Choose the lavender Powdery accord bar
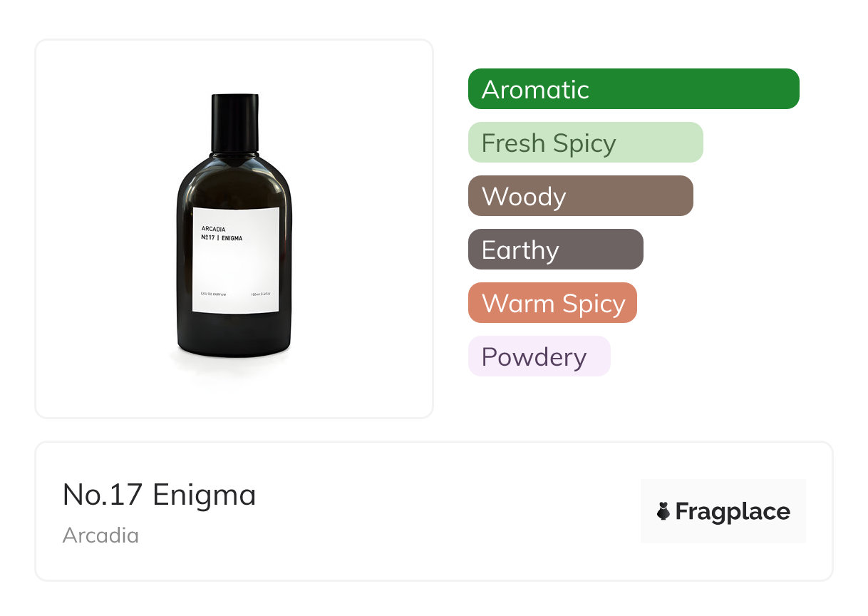Screen dimensions: 868x616 coord(539,356)
